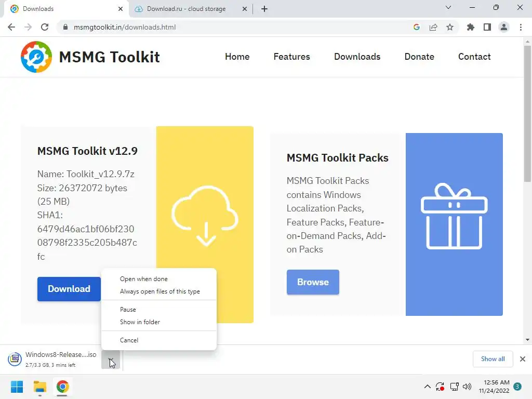532x399 pixels.
Task: Click the Google icon in address bar
Action: click(x=417, y=27)
